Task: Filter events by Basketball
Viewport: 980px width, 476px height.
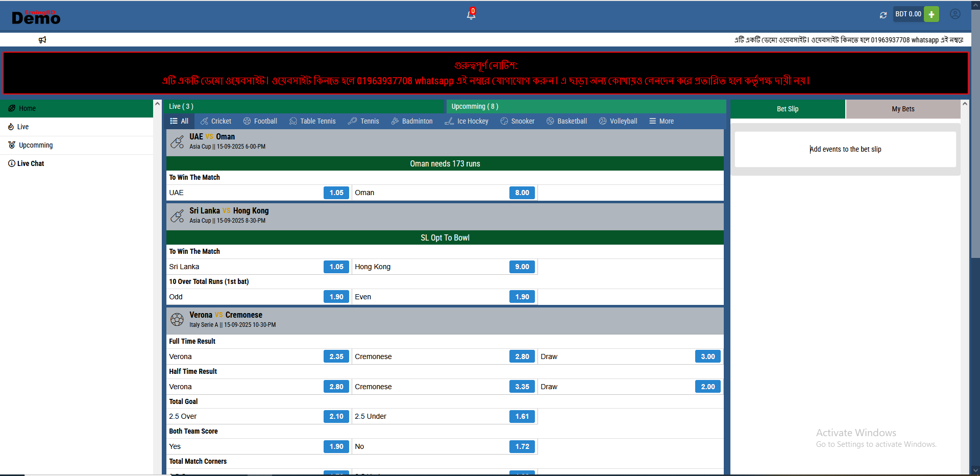Action: coord(567,121)
